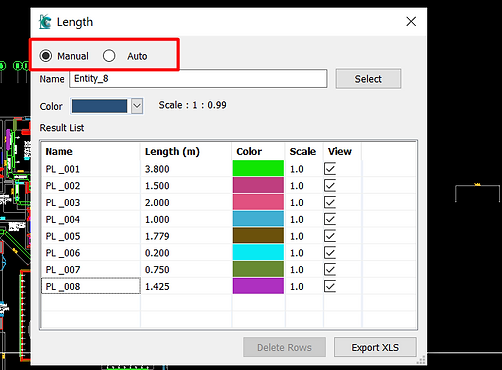This screenshot has height=370, width=502.
Task: Select the PL _008 name cell
Action: (x=91, y=286)
